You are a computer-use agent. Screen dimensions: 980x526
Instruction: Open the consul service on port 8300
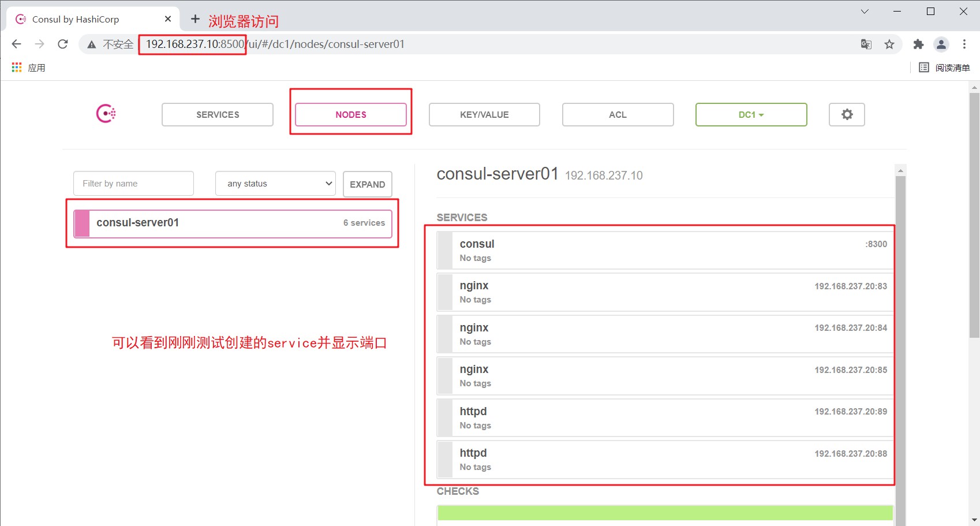pyautogui.click(x=665, y=251)
